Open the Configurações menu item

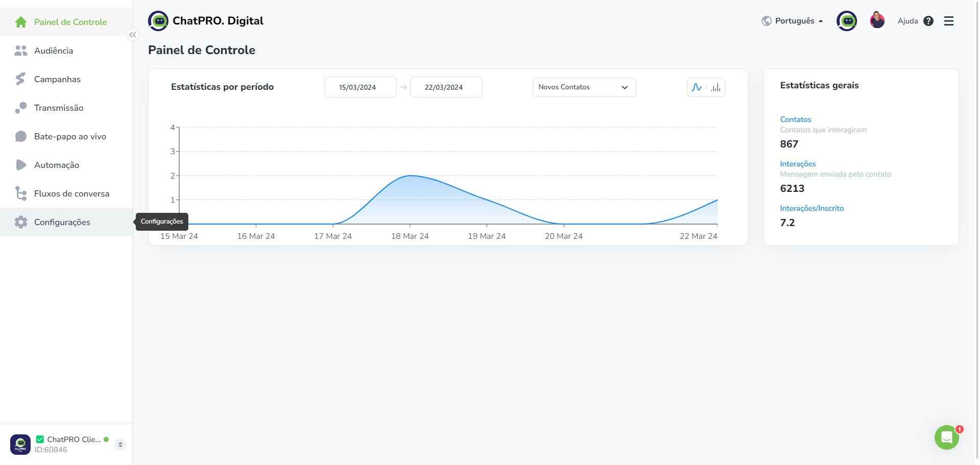(x=66, y=222)
